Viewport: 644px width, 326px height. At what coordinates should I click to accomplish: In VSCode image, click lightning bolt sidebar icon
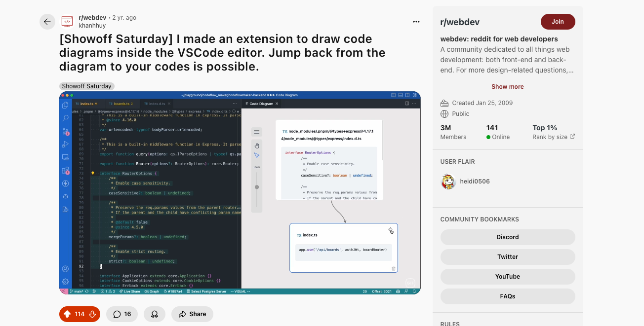point(65,183)
